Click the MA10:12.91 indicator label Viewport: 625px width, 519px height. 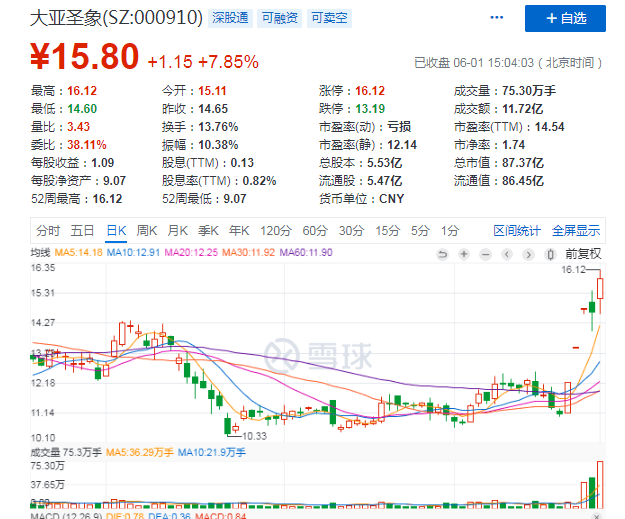133,252
